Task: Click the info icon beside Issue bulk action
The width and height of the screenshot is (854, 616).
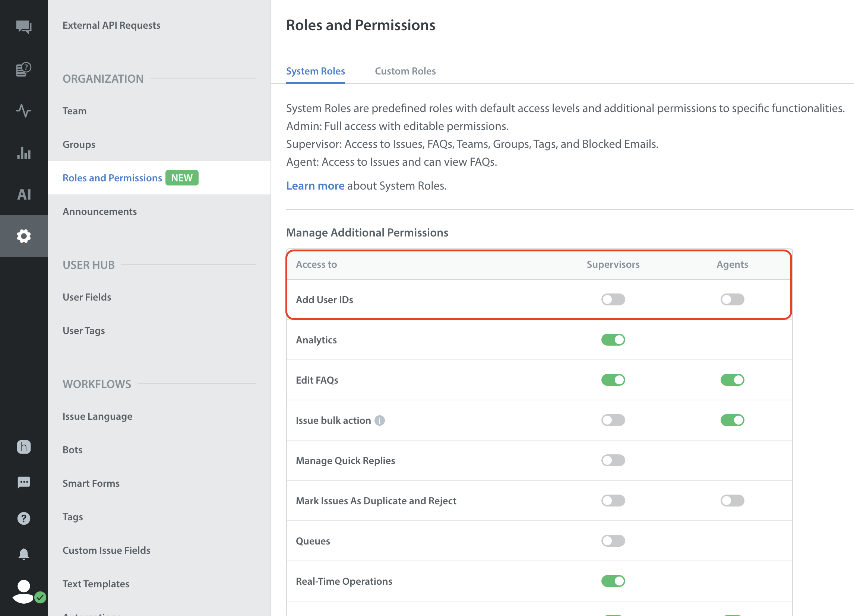Action: [x=380, y=420]
